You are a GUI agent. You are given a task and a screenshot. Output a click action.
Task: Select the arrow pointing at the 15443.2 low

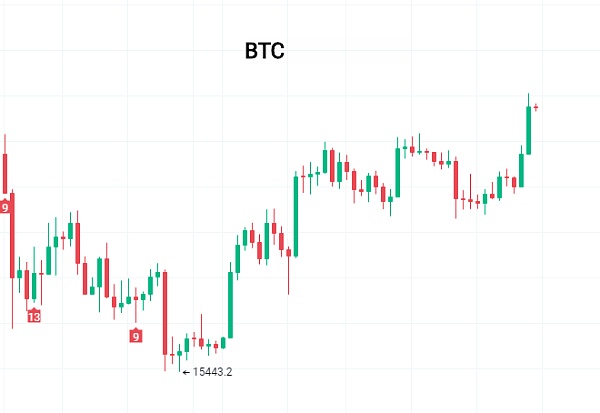pos(186,371)
